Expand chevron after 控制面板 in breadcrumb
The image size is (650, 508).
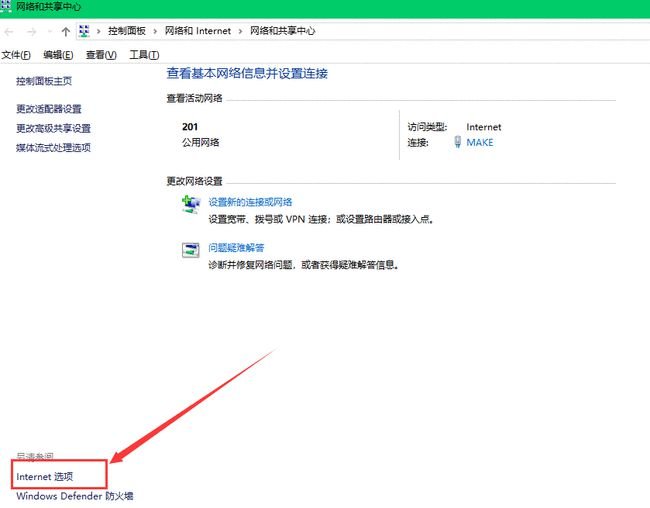155,31
